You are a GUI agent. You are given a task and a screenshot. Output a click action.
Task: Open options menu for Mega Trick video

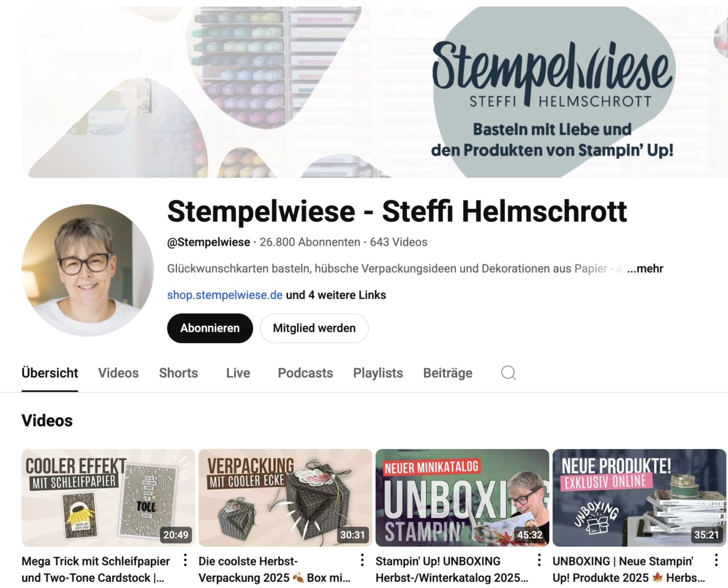[185, 560]
